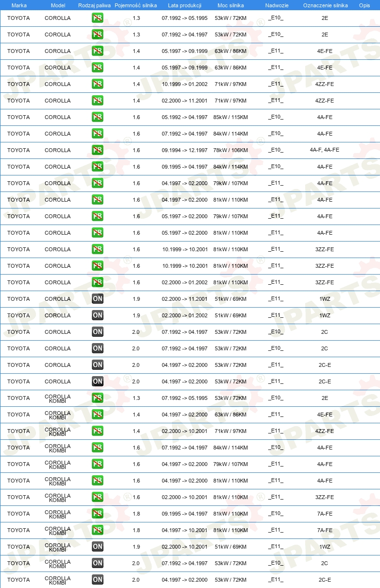Click the PB icon for Corolla 1.4 produced 10.1999 -> 01.2002
This screenshot has height=588, width=380.
[x=97, y=84]
